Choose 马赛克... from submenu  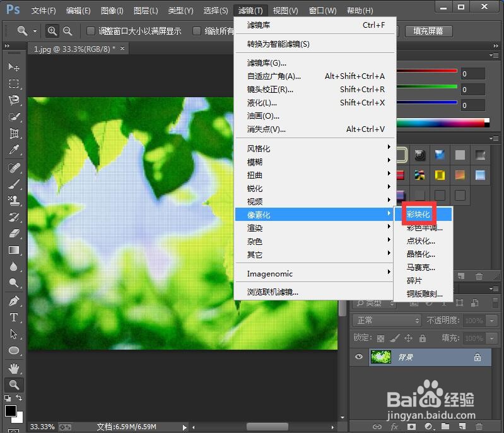pos(423,268)
